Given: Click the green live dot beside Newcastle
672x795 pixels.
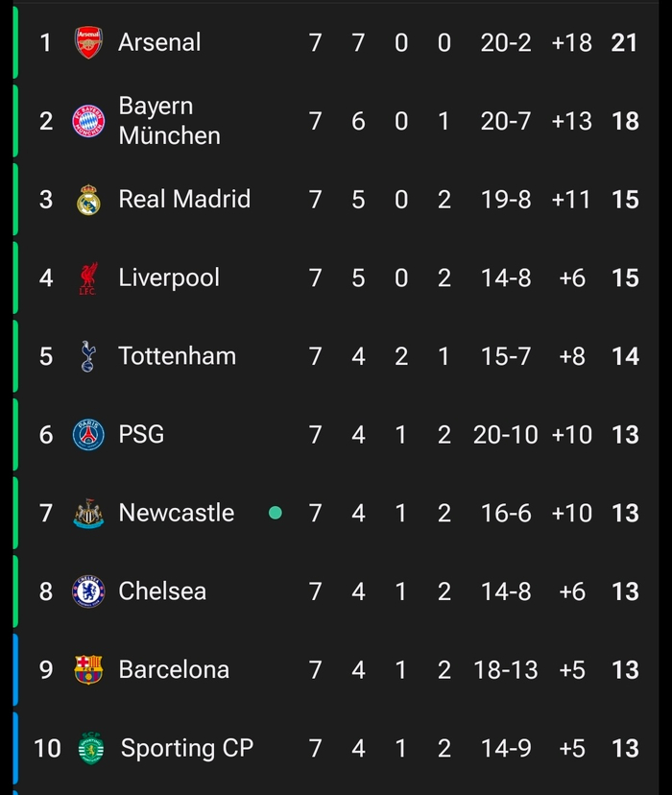Looking at the screenshot, I should point(276,513).
